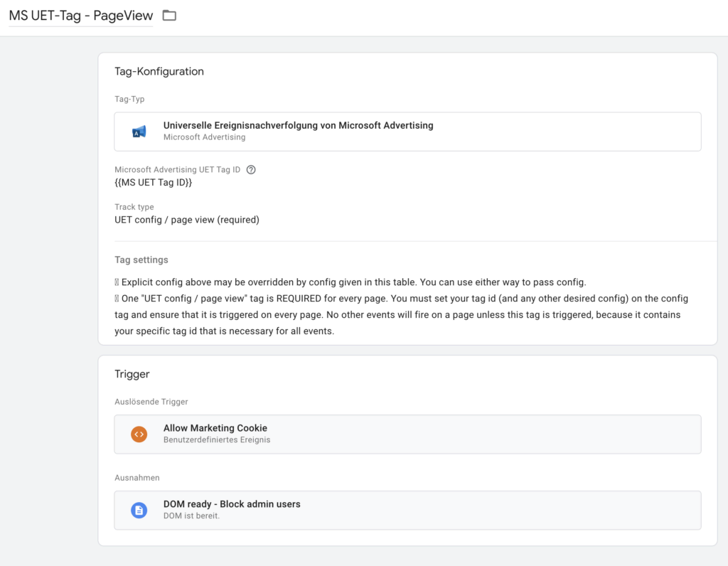Click the Trigger section heading

coord(132,374)
